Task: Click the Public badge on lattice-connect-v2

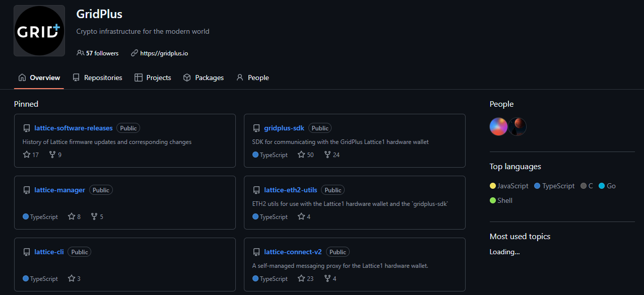Action: (338, 252)
